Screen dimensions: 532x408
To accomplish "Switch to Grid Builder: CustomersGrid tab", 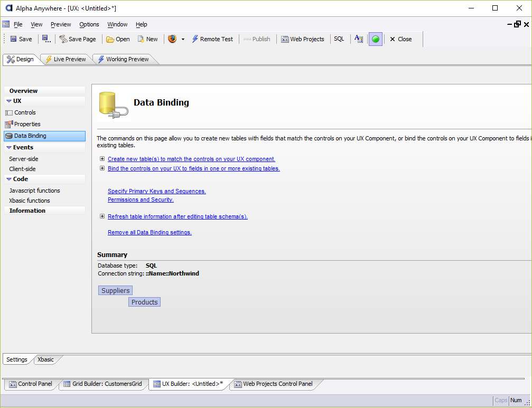I will pos(103,384).
